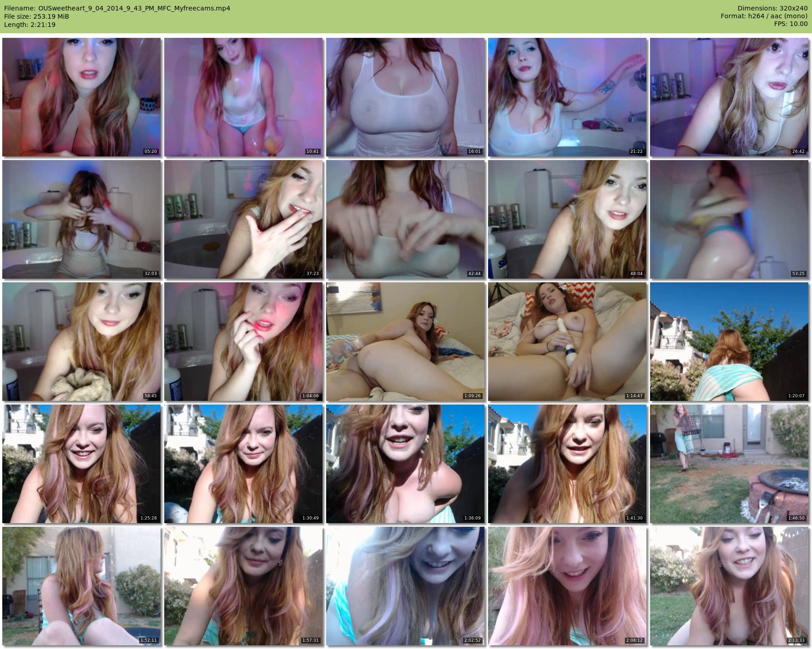The height and width of the screenshot is (649, 812).
Task: Click the Dimensions 320x240 header label
Action: [x=772, y=8]
